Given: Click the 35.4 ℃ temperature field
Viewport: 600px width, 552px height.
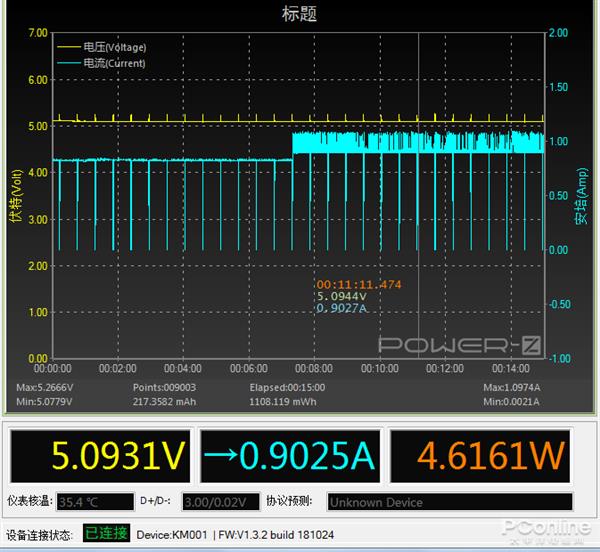Looking at the screenshot, I should [95, 502].
